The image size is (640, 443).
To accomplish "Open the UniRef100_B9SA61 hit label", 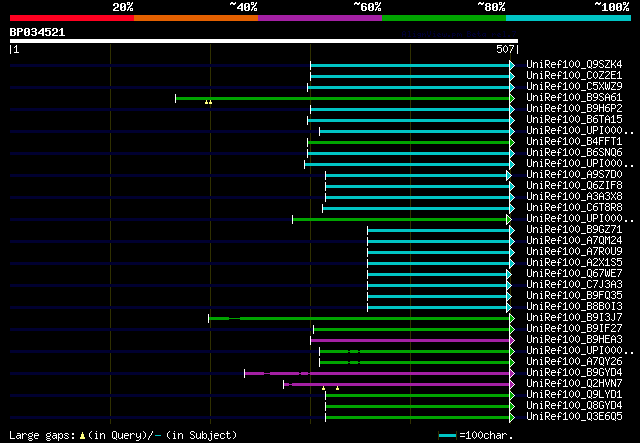I will (x=574, y=98).
